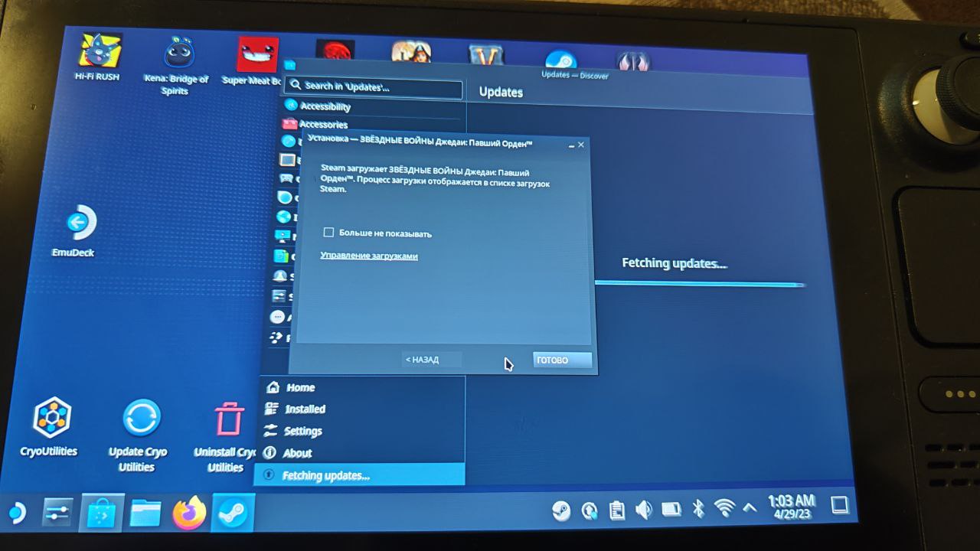980x551 pixels.
Task: Open Settings in Discover sidebar
Action: tap(303, 431)
